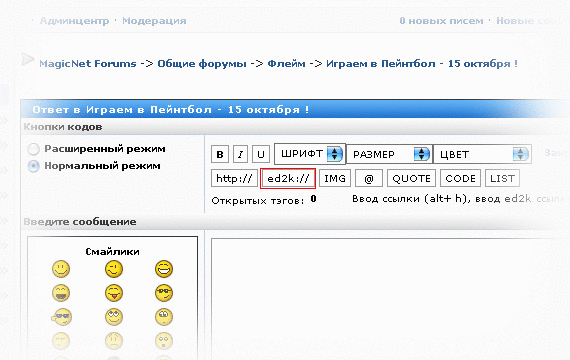
Task: Open the ЦВЕТ color dropdown
Action: (482, 154)
